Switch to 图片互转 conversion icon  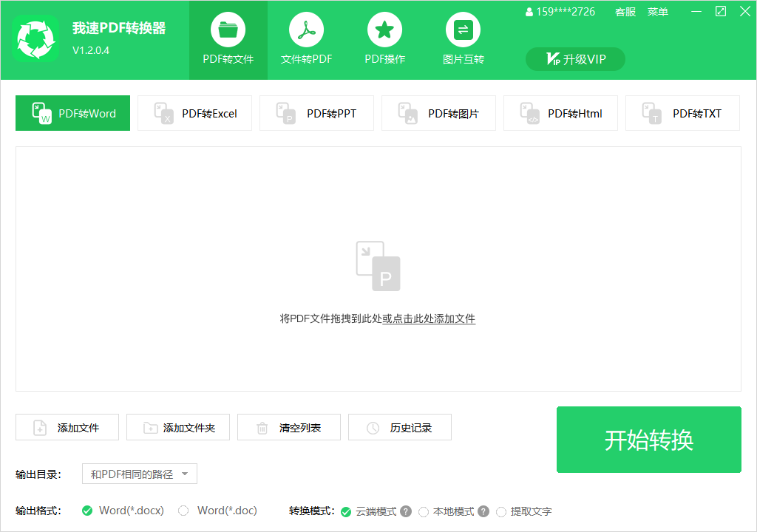tap(463, 30)
